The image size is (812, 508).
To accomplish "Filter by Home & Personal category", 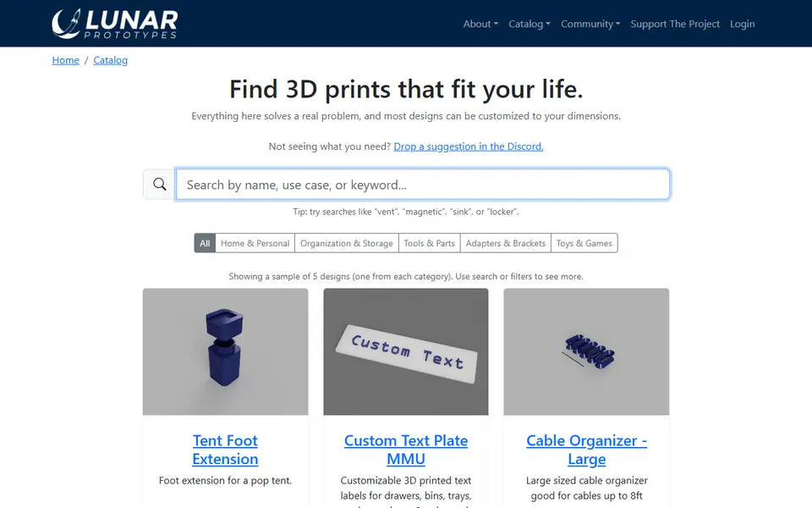I will pos(255,243).
